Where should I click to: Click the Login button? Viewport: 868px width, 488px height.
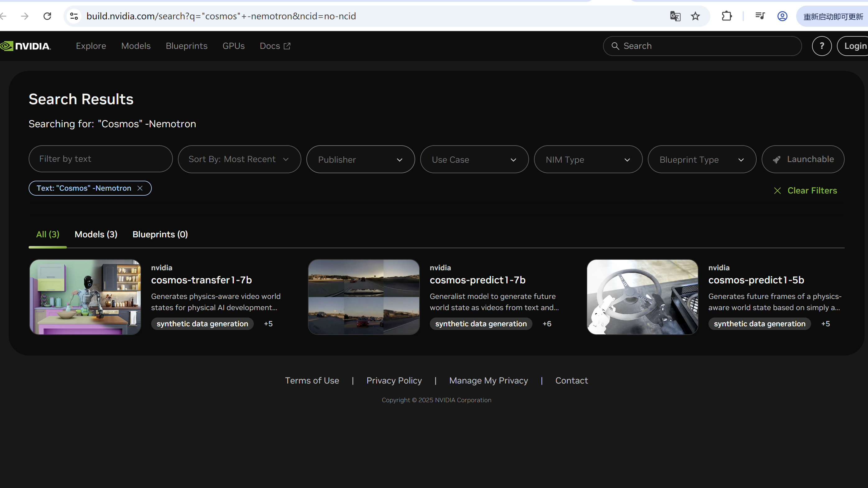point(853,46)
